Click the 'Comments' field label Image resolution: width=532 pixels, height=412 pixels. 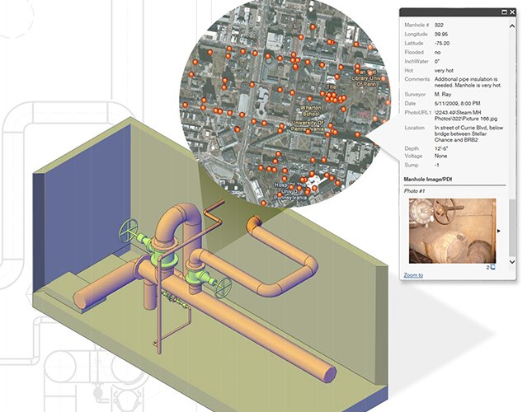point(417,79)
